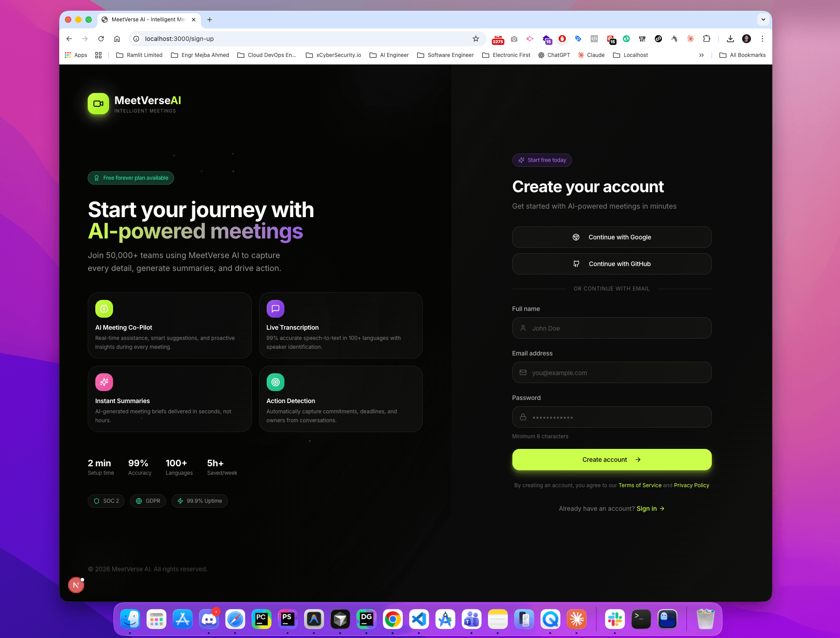The width and height of the screenshot is (840, 638).
Task: Click the Chrome profile avatar
Action: 746,39
